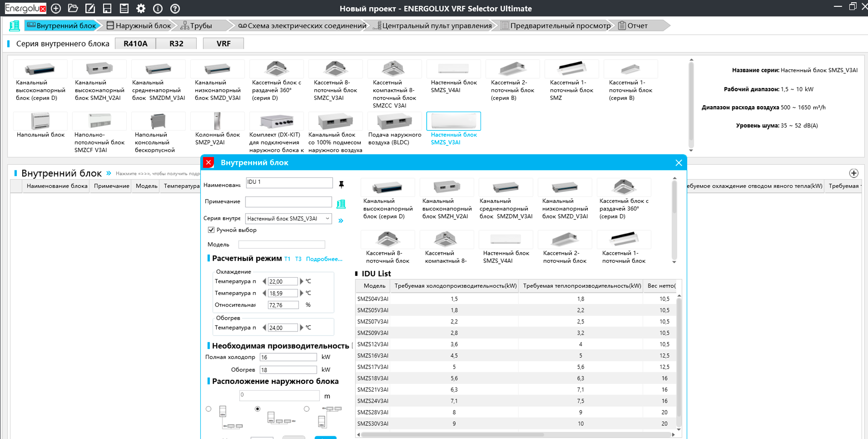The height and width of the screenshot is (439, 868).
Task: Increase the 18,59 temperature with right arrow
Action: pyautogui.click(x=302, y=293)
